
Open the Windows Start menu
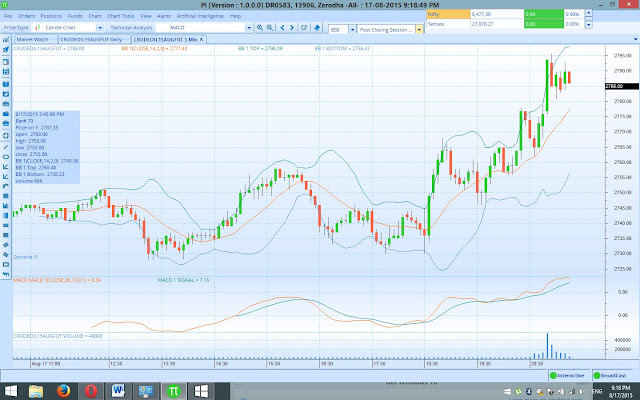coord(11,391)
